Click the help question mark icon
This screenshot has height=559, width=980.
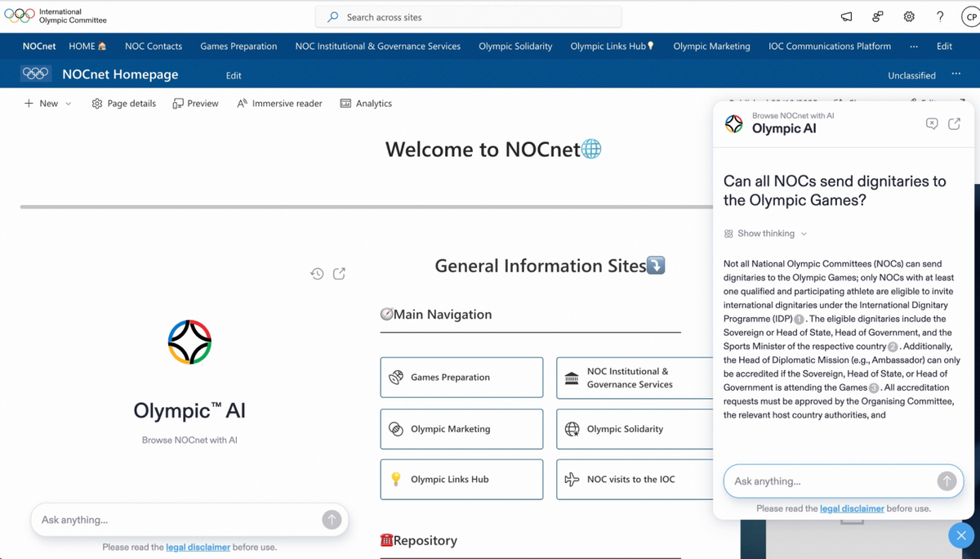[940, 16]
